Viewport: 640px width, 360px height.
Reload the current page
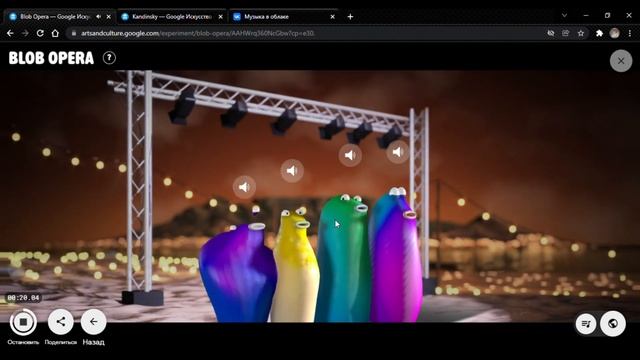pos(40,33)
